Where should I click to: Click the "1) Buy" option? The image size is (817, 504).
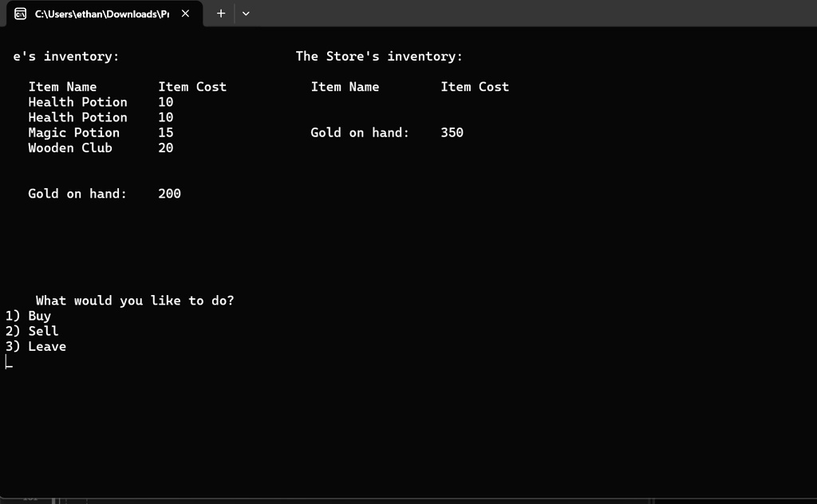(x=28, y=316)
